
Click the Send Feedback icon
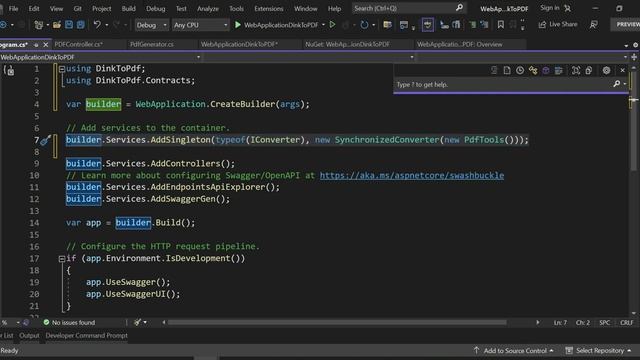[594, 24]
